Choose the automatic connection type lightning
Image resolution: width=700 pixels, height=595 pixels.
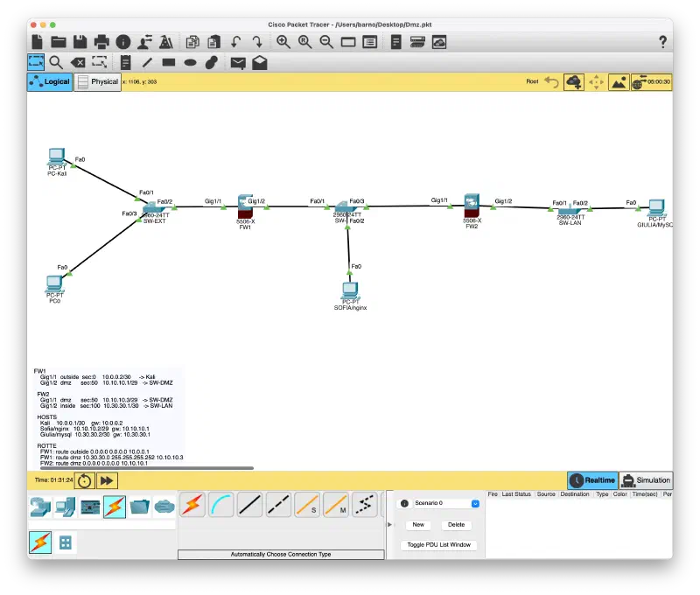(x=192, y=504)
